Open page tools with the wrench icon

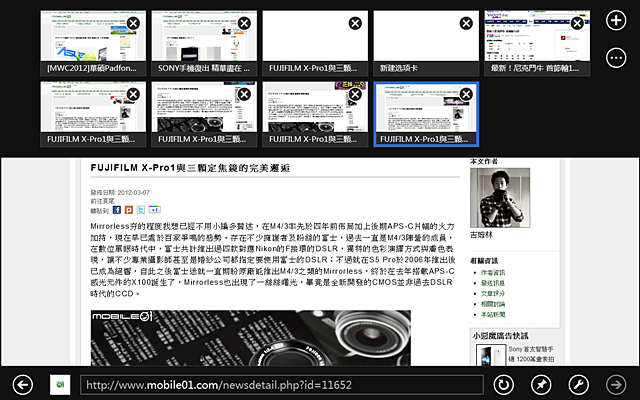579,384
